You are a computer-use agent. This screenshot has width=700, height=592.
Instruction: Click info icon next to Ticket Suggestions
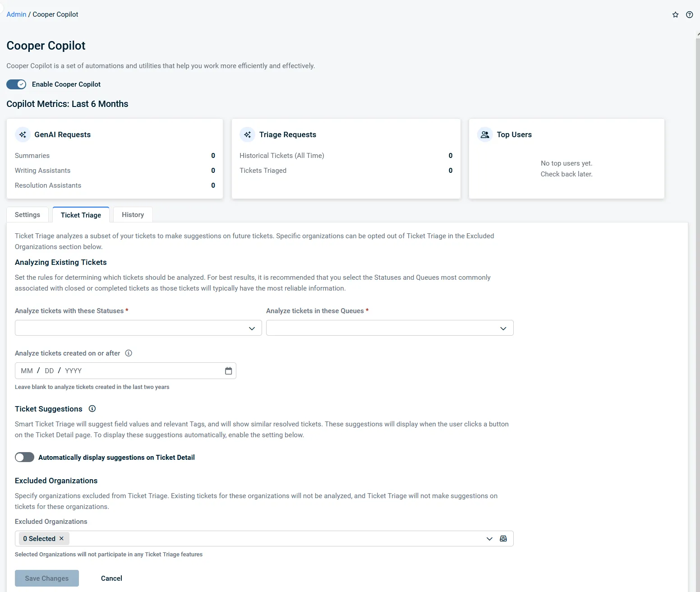(x=92, y=409)
